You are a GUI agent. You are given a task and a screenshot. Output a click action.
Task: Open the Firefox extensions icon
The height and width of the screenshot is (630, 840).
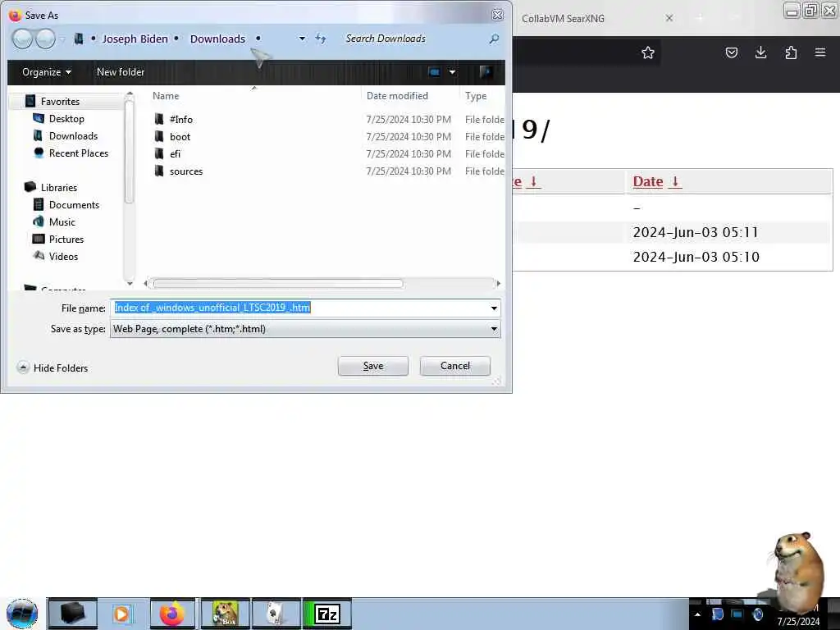point(791,52)
